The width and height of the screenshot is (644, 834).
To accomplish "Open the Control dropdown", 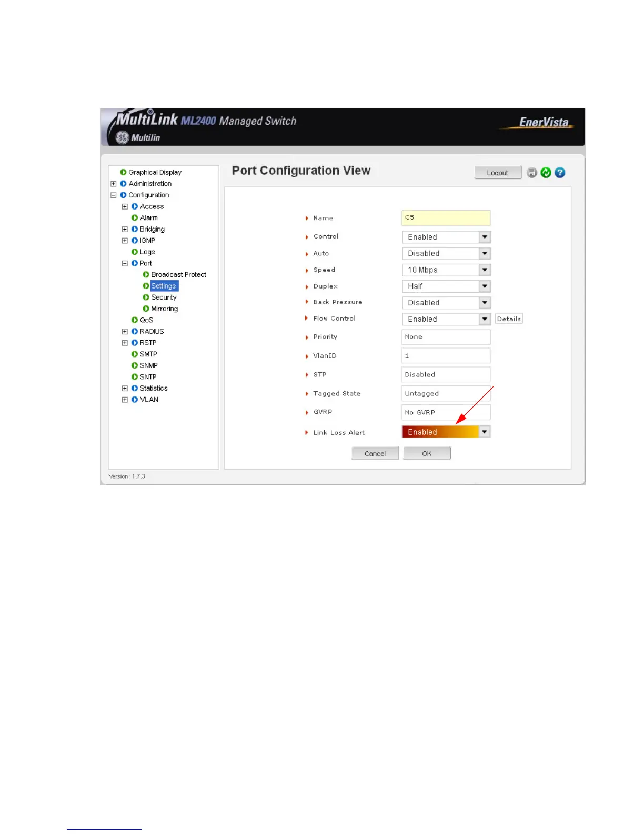I will 446,237.
